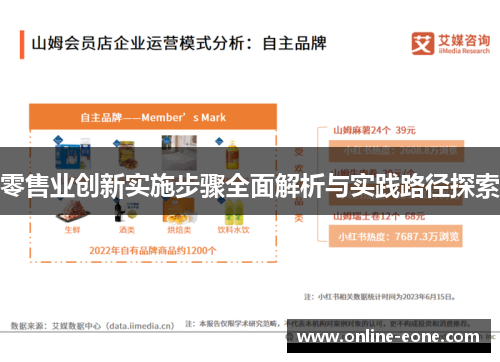Click the nut jar product image
Screen dimensions: 500x362
pos(126,155)
